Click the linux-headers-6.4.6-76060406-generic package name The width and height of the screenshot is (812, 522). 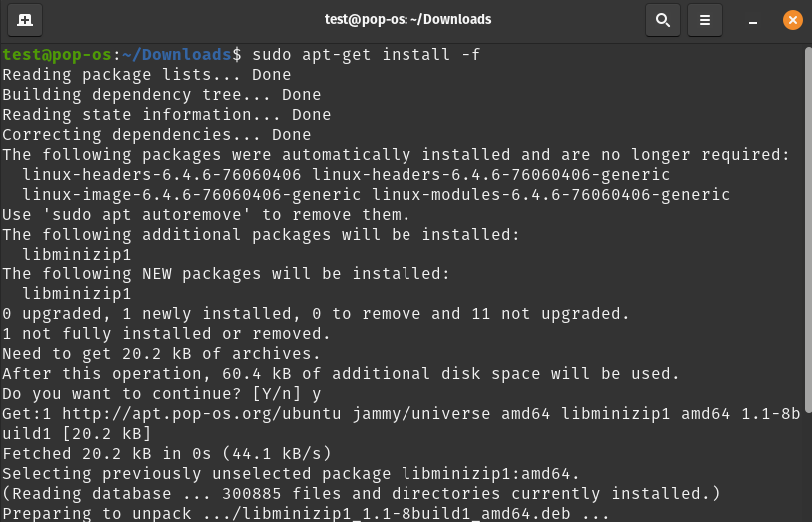pos(491,175)
